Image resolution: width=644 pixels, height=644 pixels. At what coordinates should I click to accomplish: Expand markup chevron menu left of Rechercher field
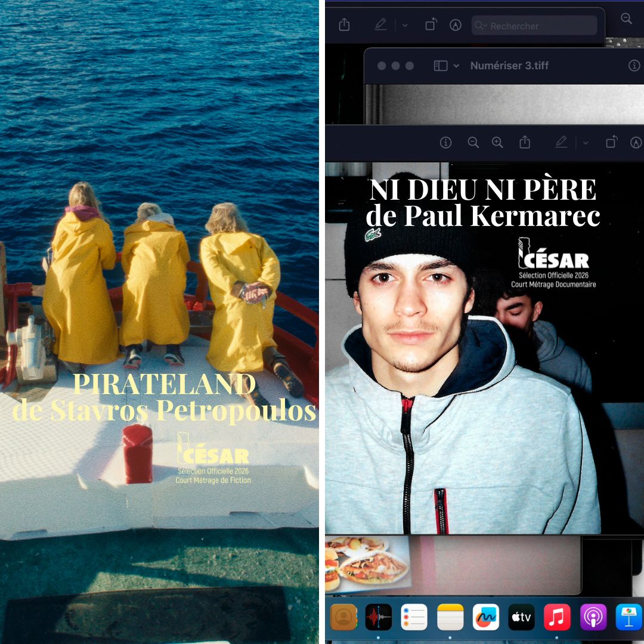[x=405, y=26]
